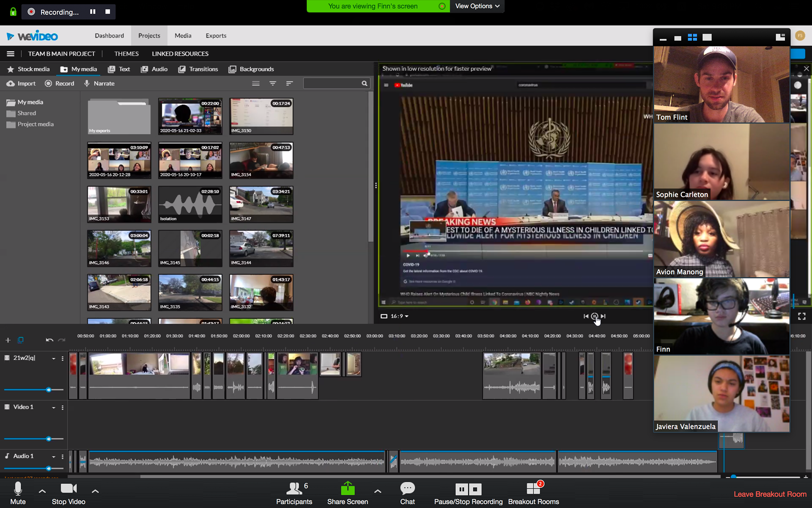Select the Isolation audio clip thumbnail
812x508 pixels.
pyautogui.click(x=190, y=204)
